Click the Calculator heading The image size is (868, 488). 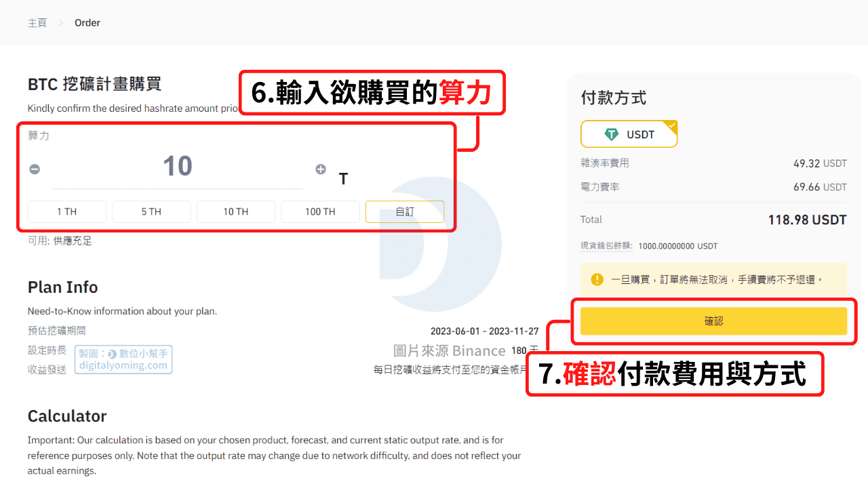(x=67, y=416)
